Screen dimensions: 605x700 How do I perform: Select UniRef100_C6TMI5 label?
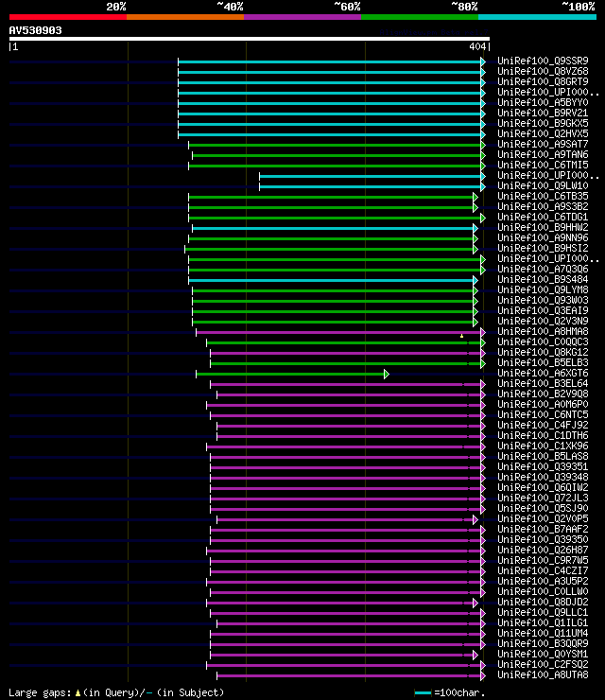tap(543, 165)
